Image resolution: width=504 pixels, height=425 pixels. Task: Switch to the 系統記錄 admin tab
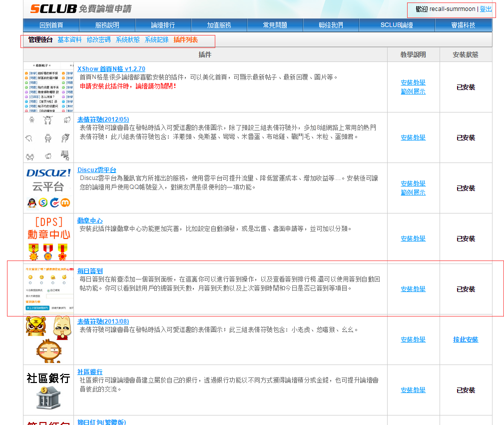[x=156, y=39]
